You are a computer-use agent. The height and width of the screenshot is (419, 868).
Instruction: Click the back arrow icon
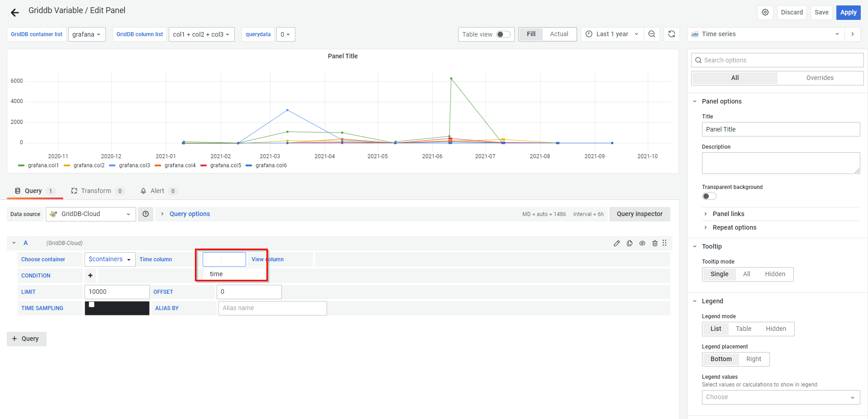[x=15, y=13]
